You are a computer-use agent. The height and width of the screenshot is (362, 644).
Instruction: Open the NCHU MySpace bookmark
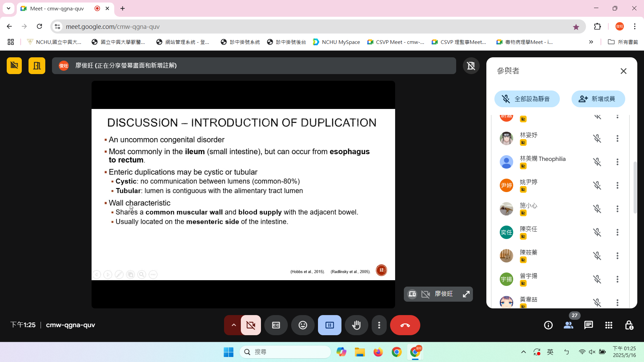(x=336, y=42)
